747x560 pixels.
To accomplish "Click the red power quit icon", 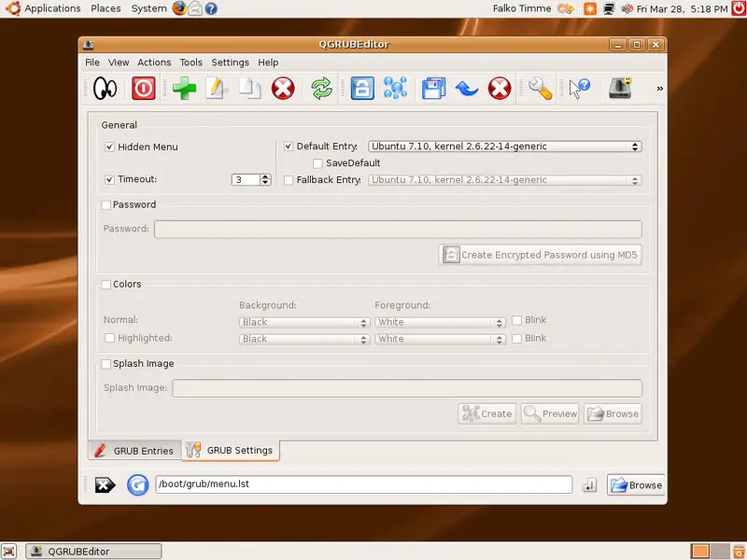I will [143, 89].
